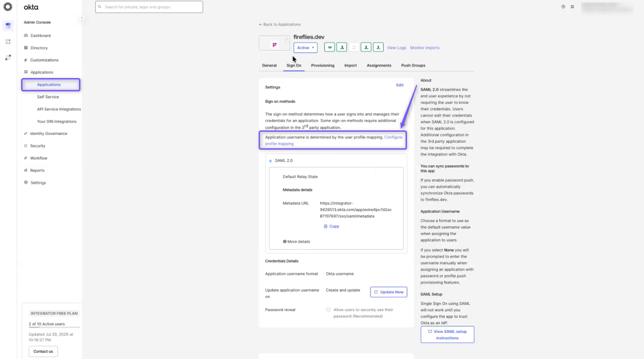Open the View Logs link
The image size is (644, 359).
(x=396, y=48)
